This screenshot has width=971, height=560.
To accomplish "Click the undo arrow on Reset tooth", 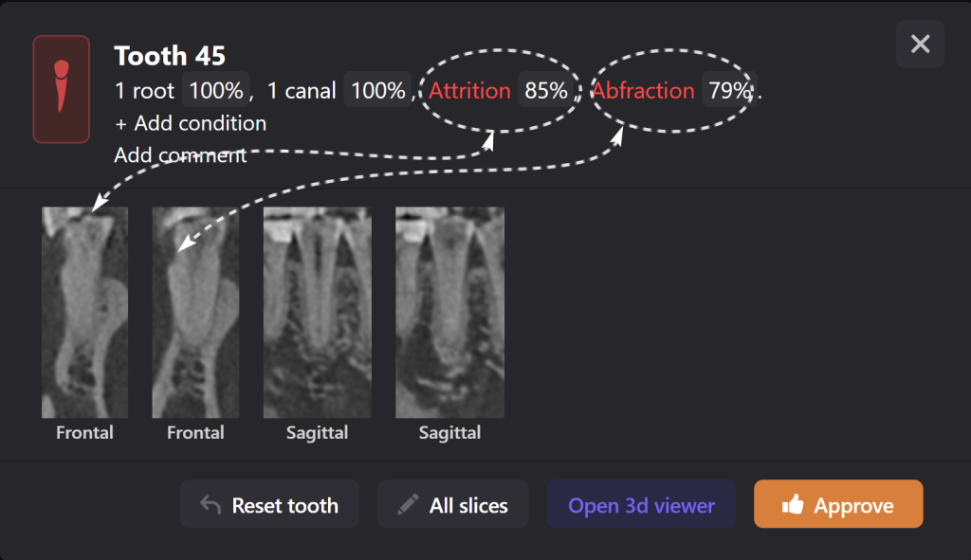I will (x=211, y=505).
